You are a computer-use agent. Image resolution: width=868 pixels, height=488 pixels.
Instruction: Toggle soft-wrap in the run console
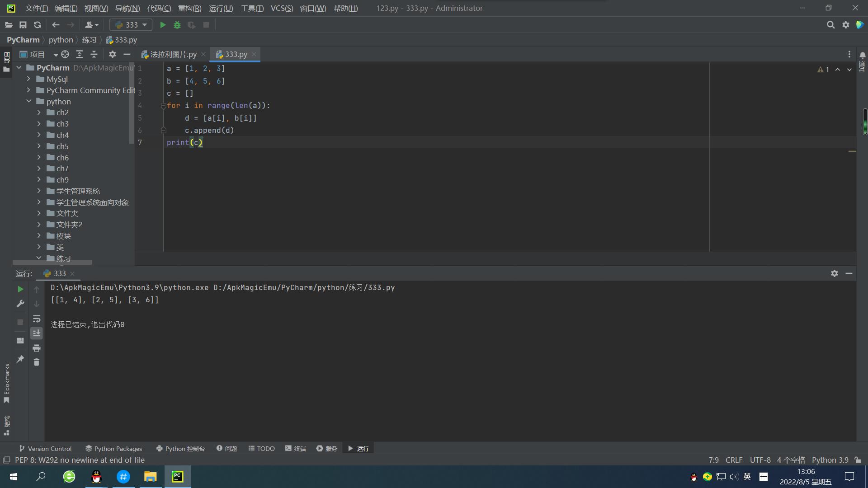37,319
